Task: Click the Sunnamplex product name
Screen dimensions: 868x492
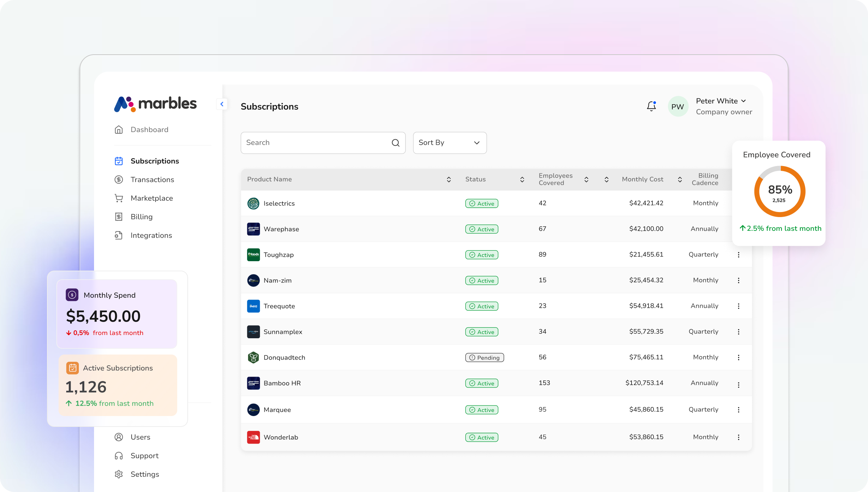Action: coord(283,332)
